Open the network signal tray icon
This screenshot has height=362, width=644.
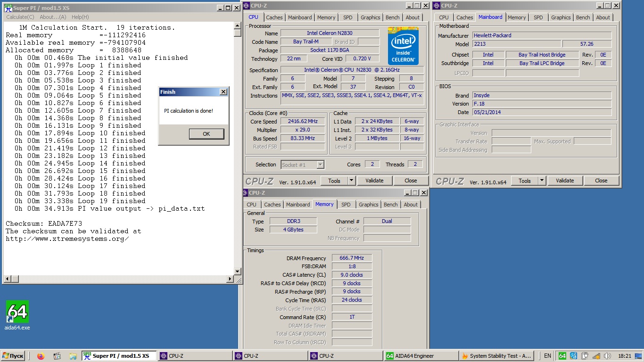coord(596,356)
